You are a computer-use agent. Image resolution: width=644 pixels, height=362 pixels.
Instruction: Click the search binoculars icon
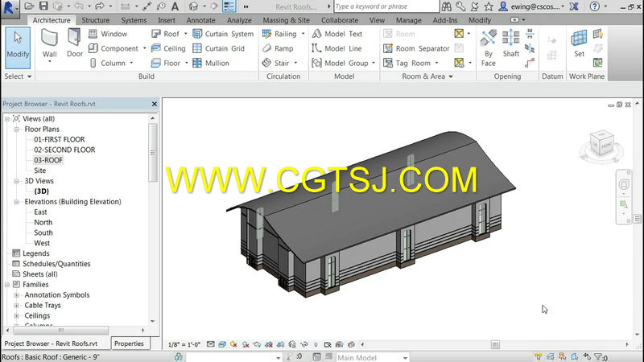(x=447, y=6)
